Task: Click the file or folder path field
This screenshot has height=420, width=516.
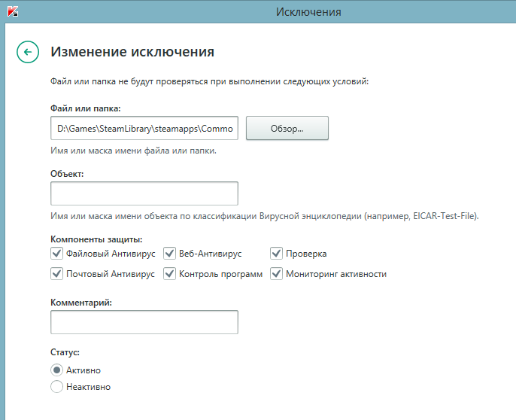Action: (x=144, y=128)
